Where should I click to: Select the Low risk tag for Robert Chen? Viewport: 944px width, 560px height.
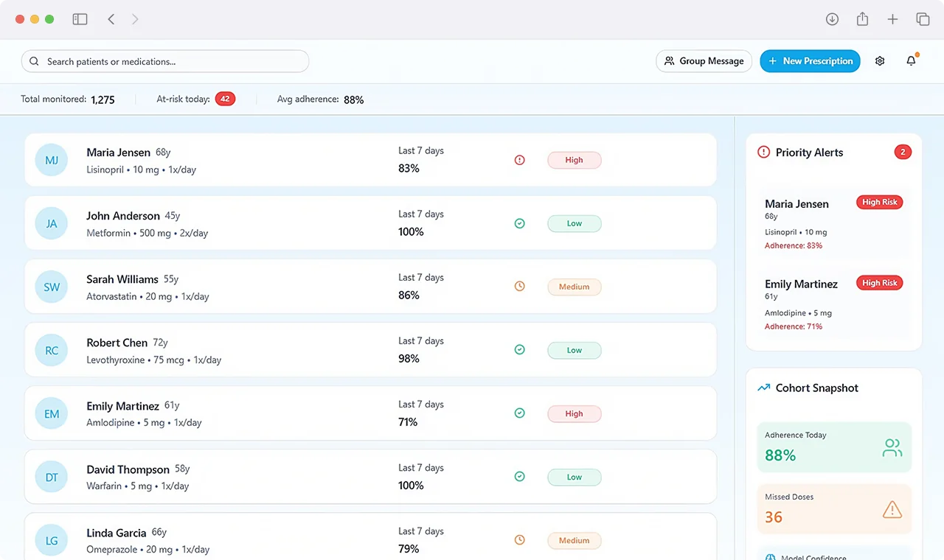(575, 350)
